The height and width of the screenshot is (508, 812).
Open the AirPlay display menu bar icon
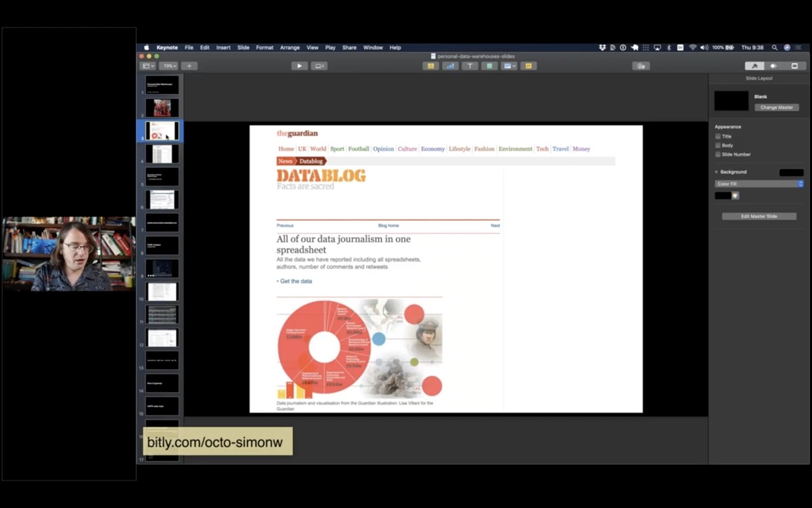coord(657,47)
